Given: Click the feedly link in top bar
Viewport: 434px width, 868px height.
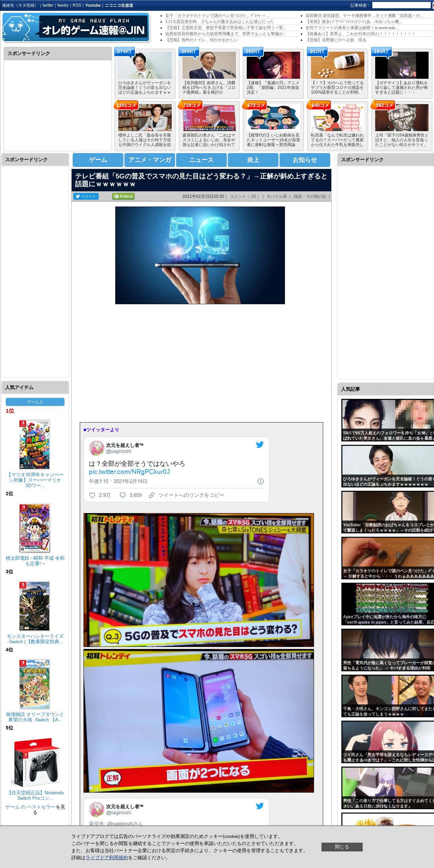Looking at the screenshot, I should 63,5.
